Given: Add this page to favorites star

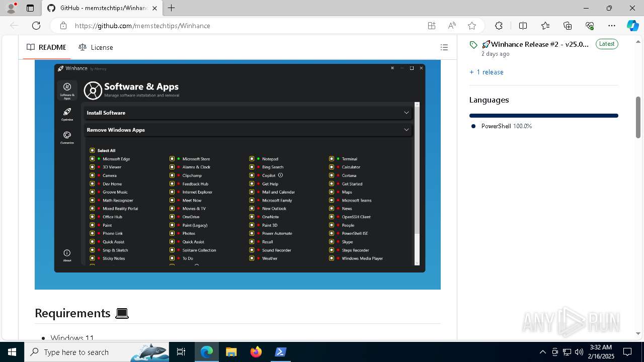Looking at the screenshot, I should (472, 26).
